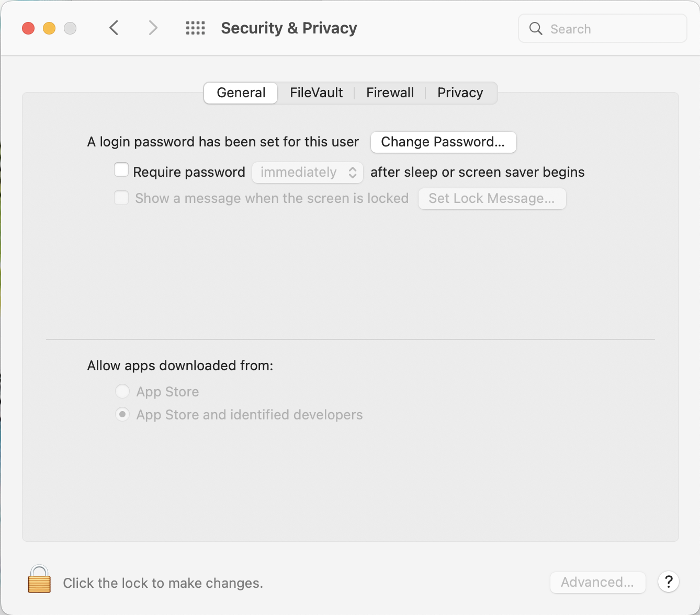The height and width of the screenshot is (615, 700).
Task: Open the Privacy tab
Action: [x=460, y=93]
